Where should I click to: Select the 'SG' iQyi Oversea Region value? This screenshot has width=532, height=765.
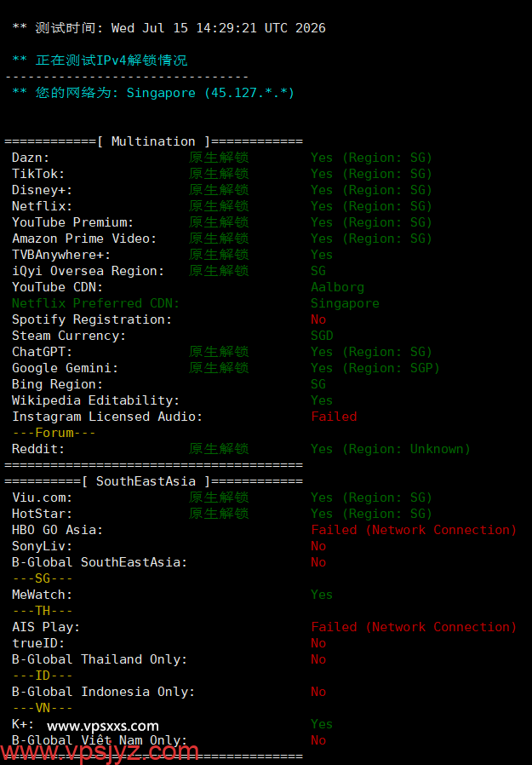click(x=318, y=271)
